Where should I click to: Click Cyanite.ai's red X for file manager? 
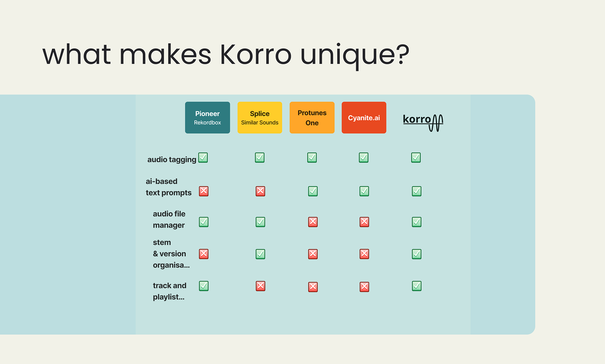click(x=364, y=222)
